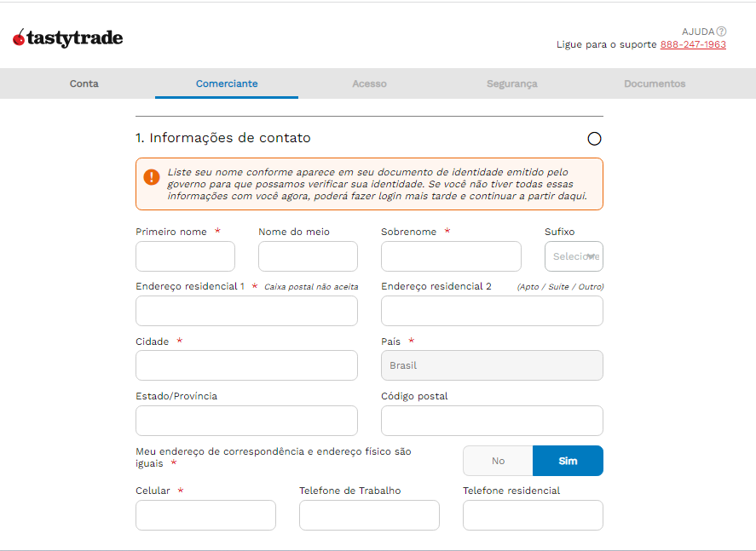The width and height of the screenshot is (756, 551).
Task: Click the support phone number link
Action: click(x=693, y=44)
